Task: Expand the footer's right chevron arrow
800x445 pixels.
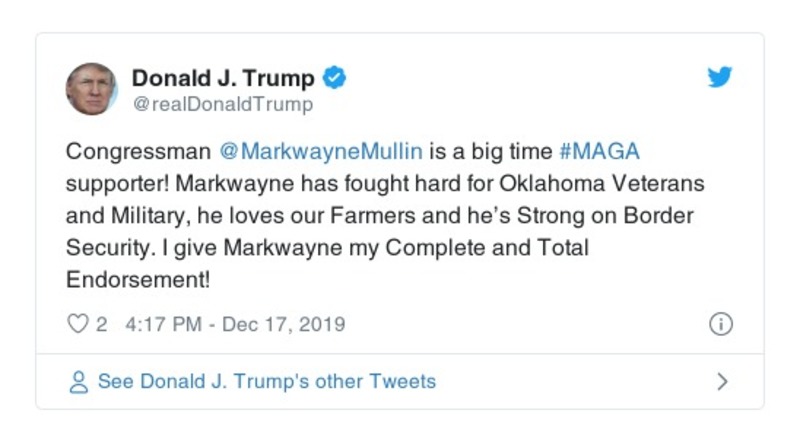Action: click(722, 382)
